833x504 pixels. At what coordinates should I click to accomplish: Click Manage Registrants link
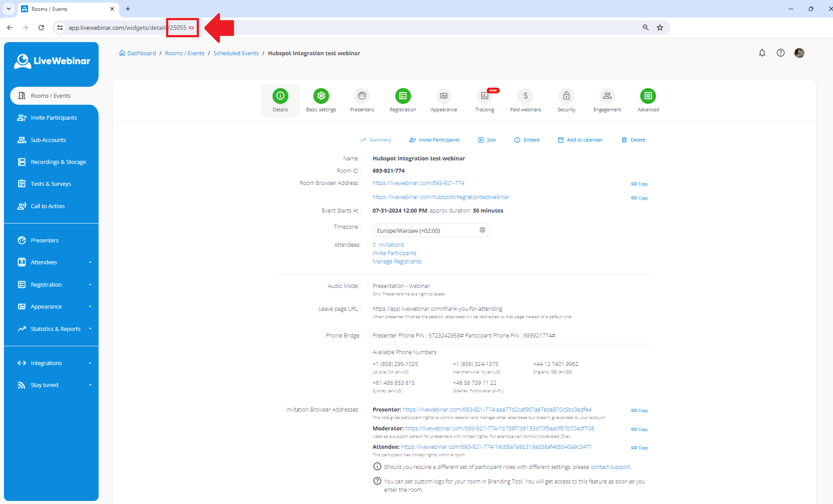pos(397,261)
